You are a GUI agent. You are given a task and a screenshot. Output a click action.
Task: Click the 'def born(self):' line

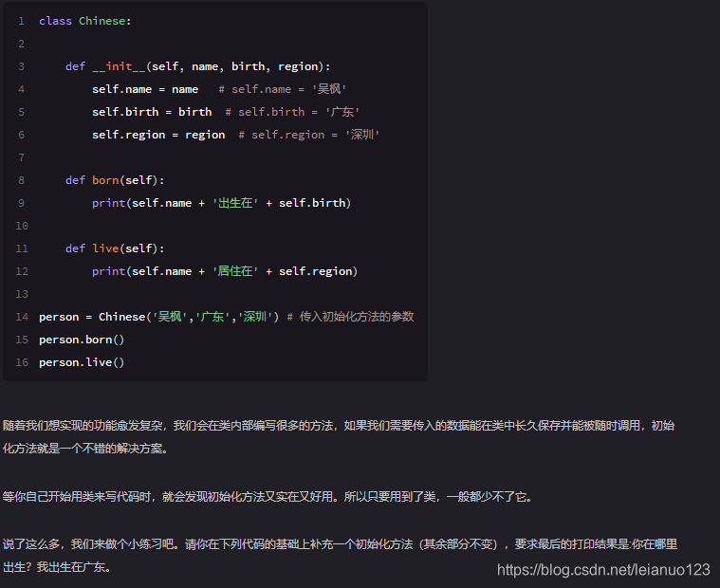coord(115,180)
